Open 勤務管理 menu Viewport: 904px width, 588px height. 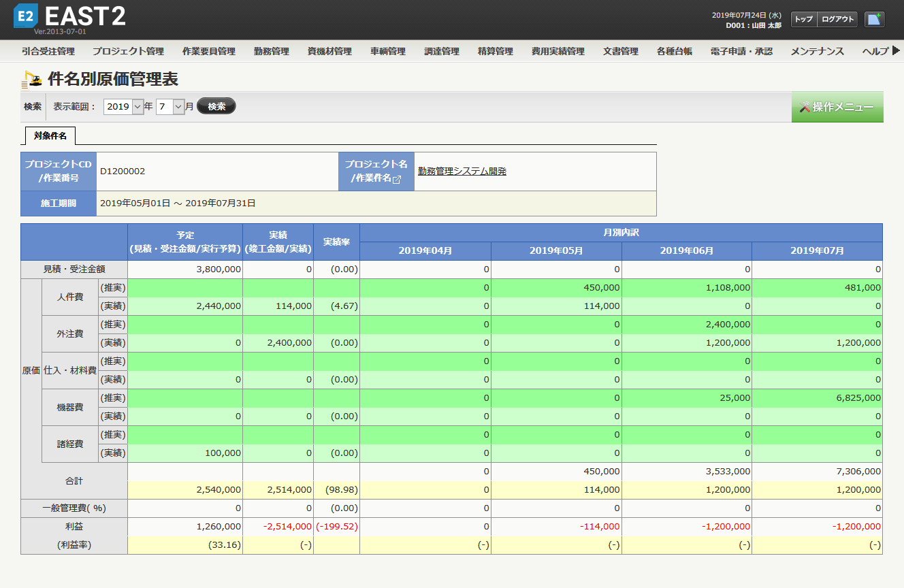(x=272, y=51)
